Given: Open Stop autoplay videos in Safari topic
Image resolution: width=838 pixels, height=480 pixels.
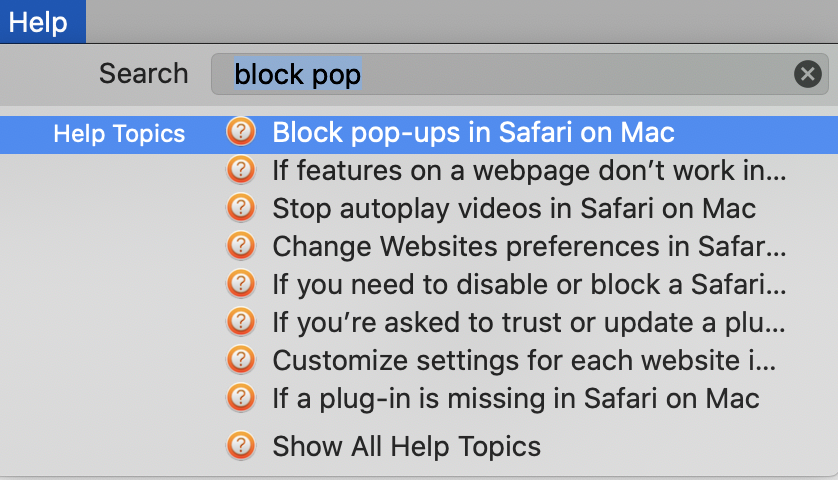Looking at the screenshot, I should [514, 208].
